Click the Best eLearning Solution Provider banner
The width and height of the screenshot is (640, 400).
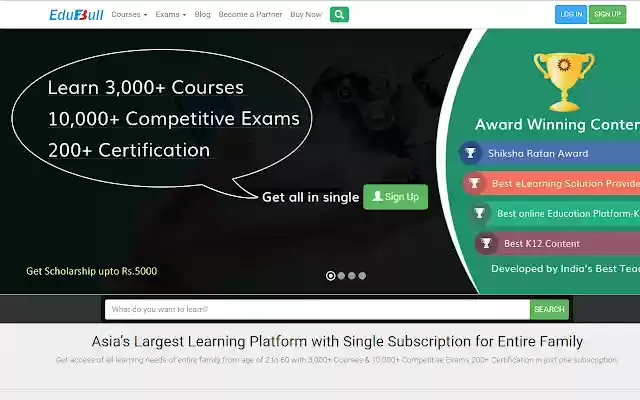point(551,183)
